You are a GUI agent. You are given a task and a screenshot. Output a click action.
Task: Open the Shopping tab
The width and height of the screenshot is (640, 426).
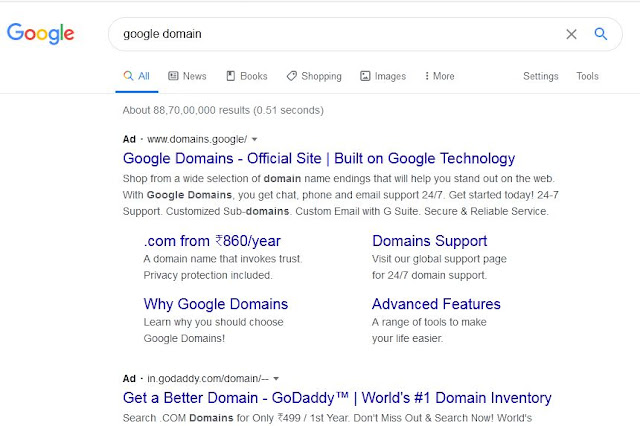[314, 76]
